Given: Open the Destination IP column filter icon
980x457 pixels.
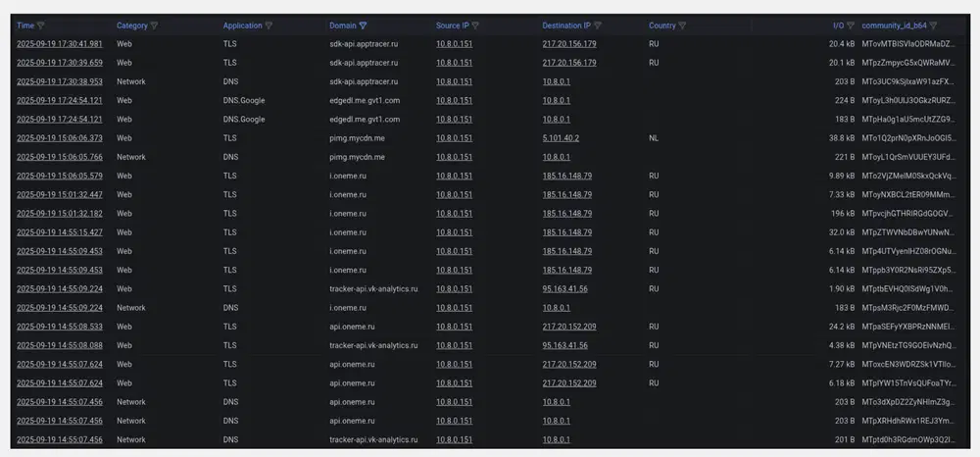Looking at the screenshot, I should (x=598, y=25).
